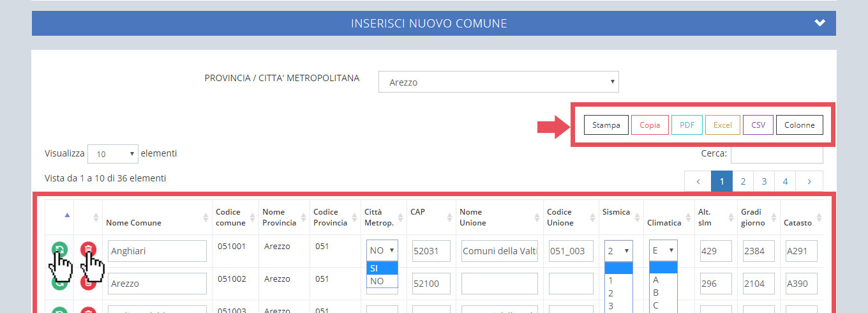Export the table to Excel
This screenshot has height=313, width=868.
[x=722, y=125]
